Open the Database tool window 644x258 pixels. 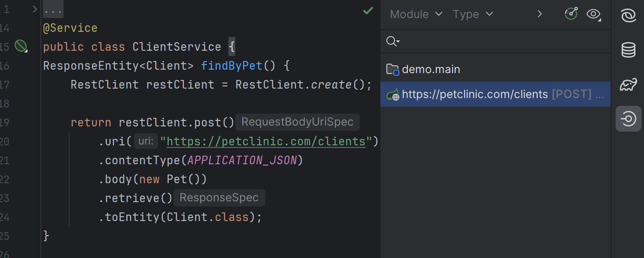coord(628,49)
